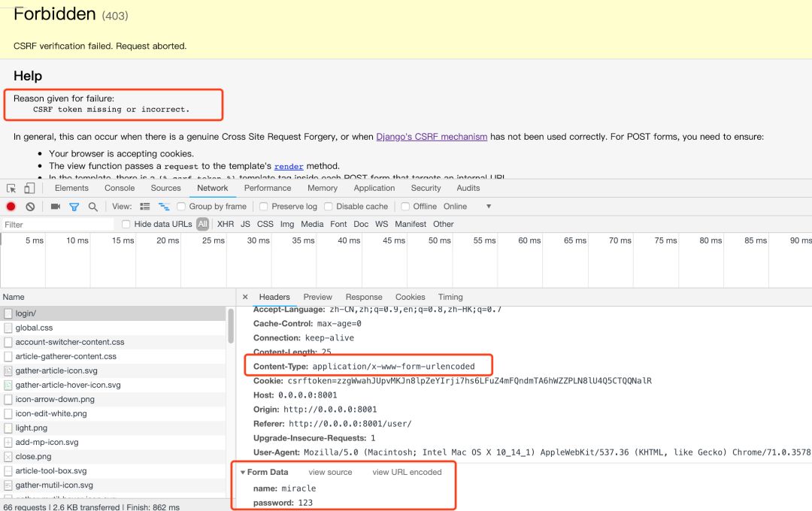Open the Online throttling dropdown arrow

tap(489, 207)
